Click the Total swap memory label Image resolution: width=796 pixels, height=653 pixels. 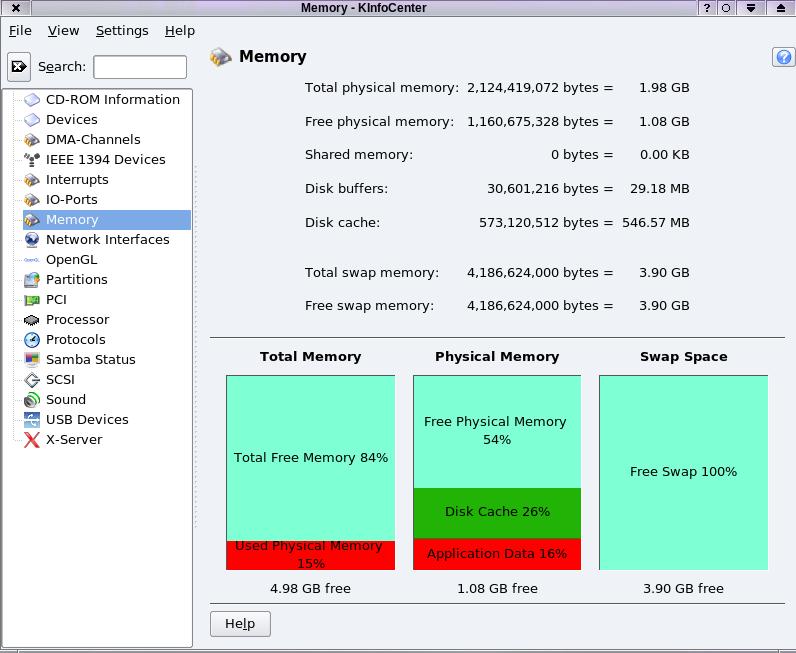tap(372, 273)
